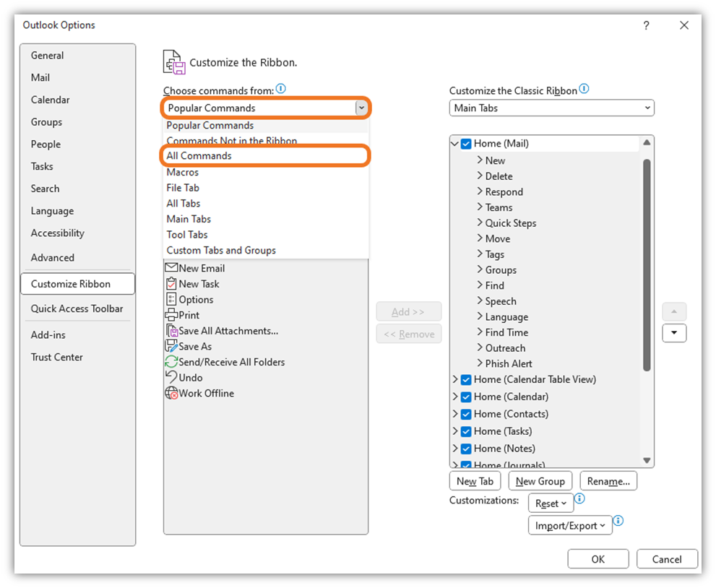The height and width of the screenshot is (588, 716).
Task: Open the Import/Export dropdown button
Action: coord(570,525)
